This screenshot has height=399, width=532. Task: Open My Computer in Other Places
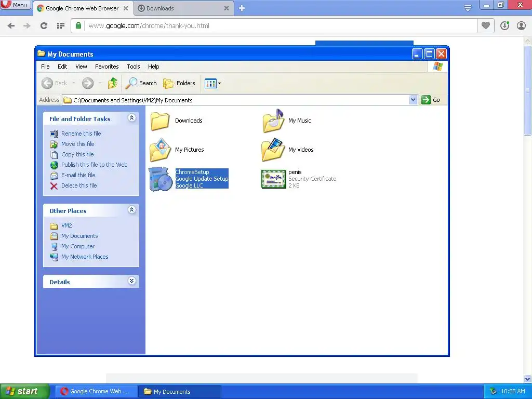[x=78, y=246]
